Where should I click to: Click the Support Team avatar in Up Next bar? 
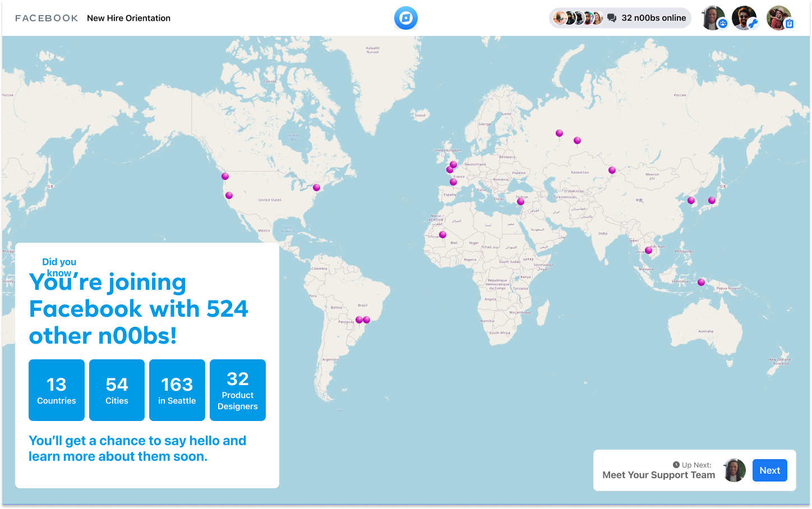[735, 470]
